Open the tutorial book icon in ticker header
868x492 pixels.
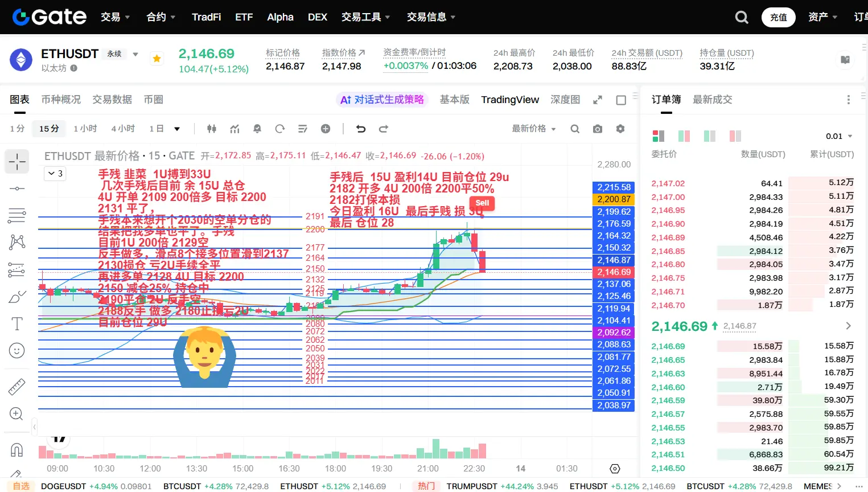pos(845,60)
